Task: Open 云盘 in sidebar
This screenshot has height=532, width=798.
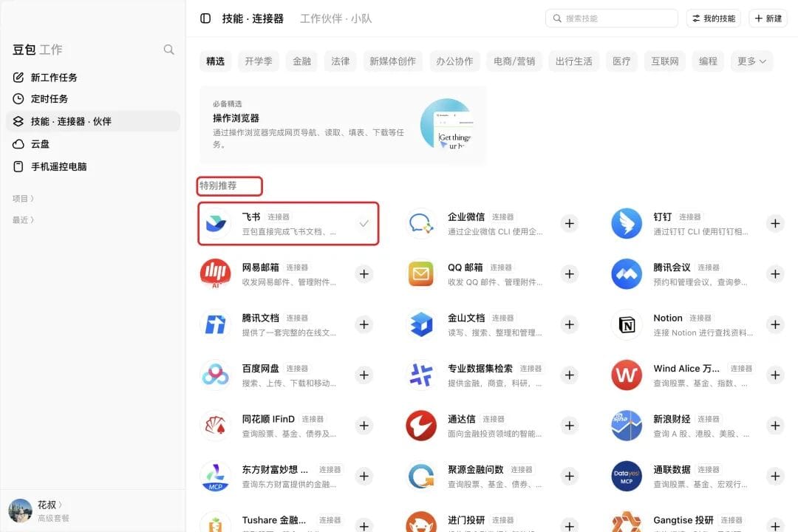Action: click(93, 144)
